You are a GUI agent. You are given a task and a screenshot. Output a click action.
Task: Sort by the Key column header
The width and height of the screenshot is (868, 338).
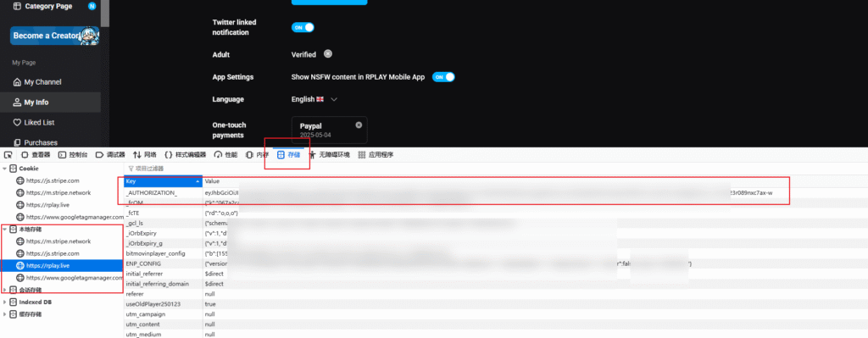pyautogui.click(x=164, y=181)
